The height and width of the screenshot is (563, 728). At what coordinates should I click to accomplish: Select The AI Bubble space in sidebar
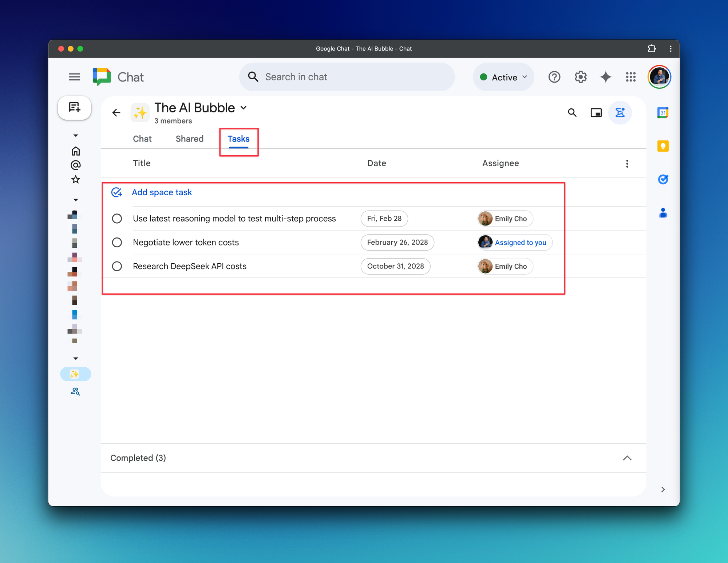pyautogui.click(x=75, y=374)
